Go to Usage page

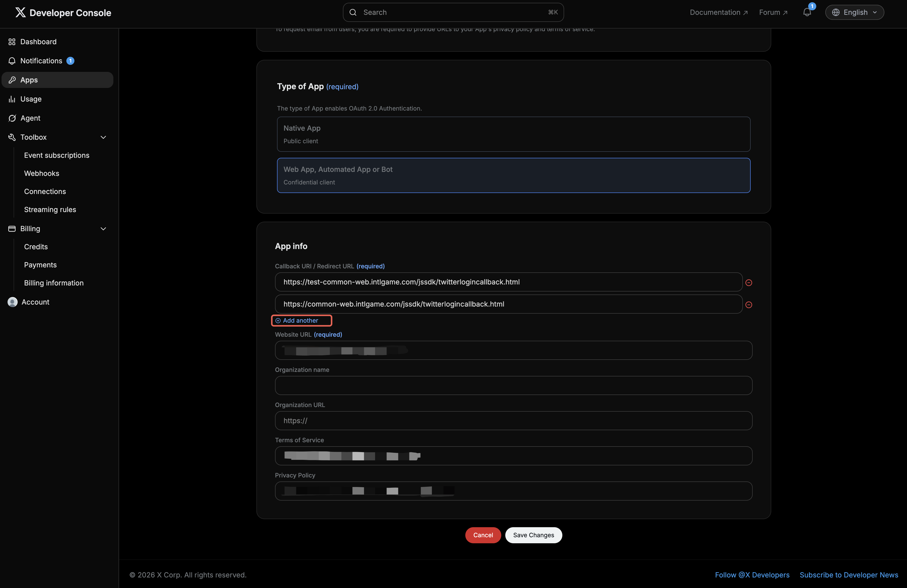click(x=57, y=99)
